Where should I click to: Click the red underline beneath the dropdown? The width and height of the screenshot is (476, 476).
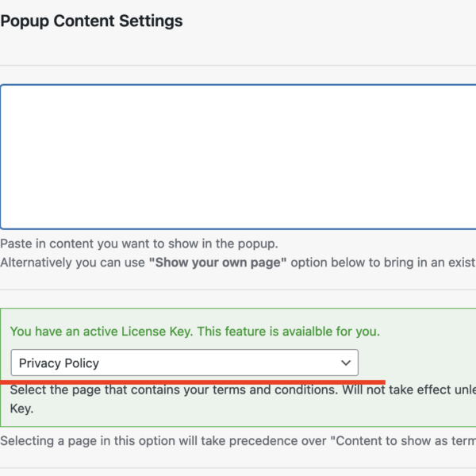tap(193, 382)
